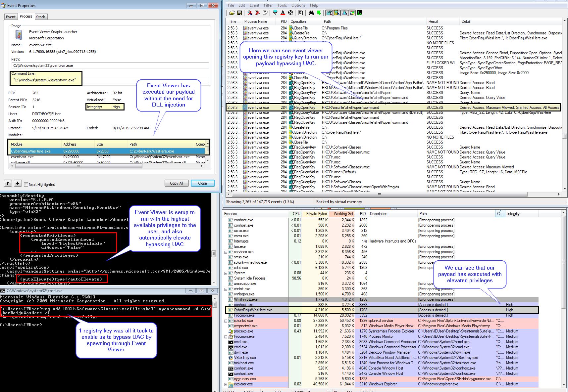This screenshot has height=392, width=568.
Task: Toggle the Autoscroll toolbar icon
Action: coord(257,13)
